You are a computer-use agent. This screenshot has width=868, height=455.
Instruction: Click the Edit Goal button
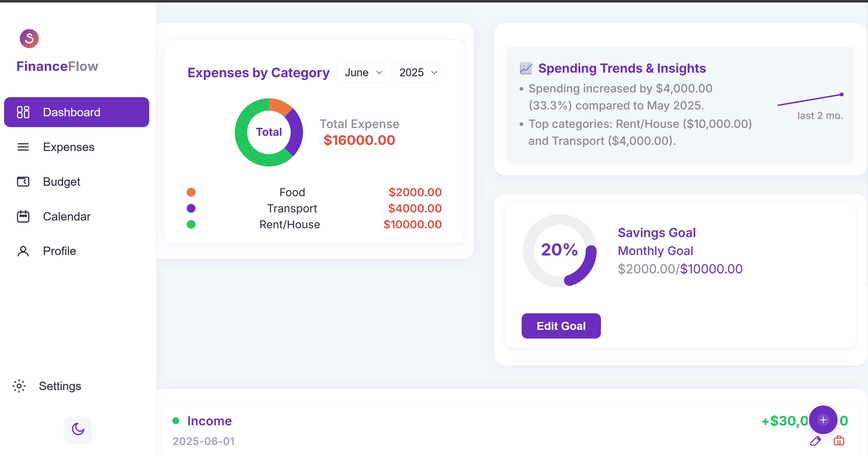561,326
